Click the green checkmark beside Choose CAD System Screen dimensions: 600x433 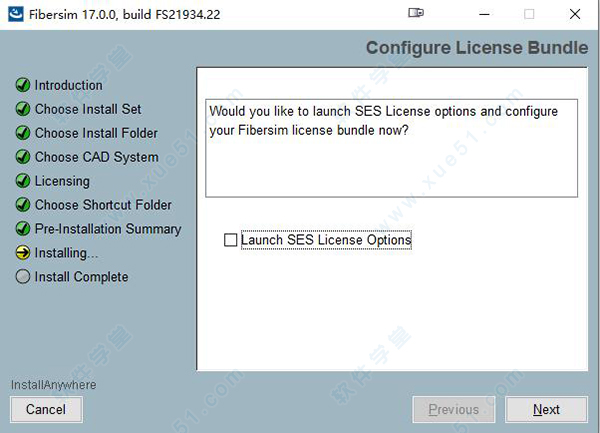23,157
